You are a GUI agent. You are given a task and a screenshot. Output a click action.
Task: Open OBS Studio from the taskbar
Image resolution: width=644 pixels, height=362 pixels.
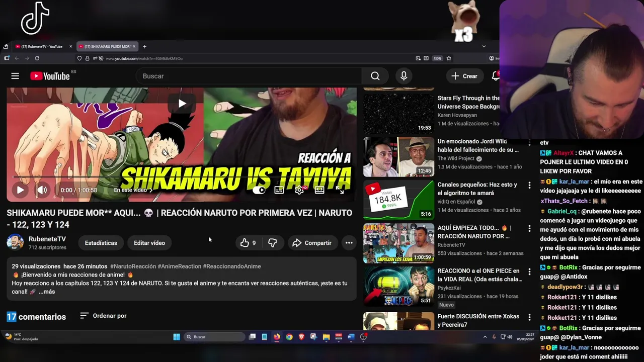[x=363, y=337]
